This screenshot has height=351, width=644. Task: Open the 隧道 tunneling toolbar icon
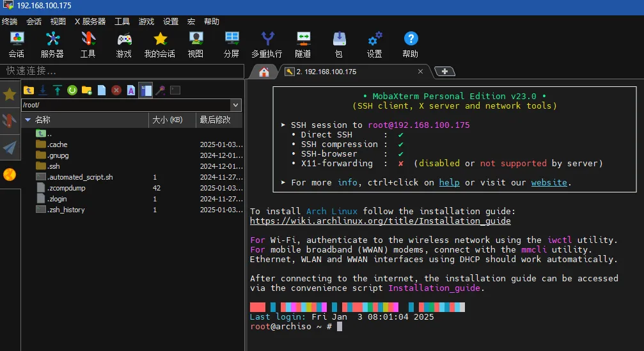303,44
